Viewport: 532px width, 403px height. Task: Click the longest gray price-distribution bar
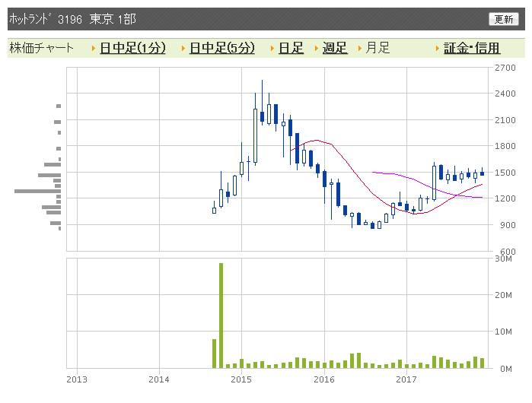tap(37, 191)
